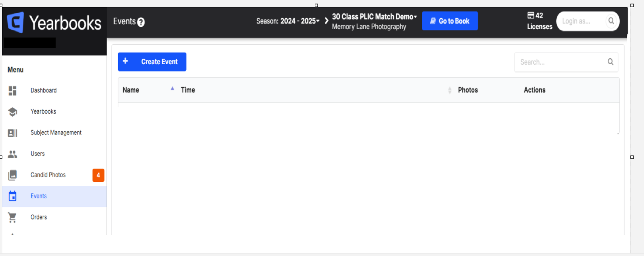Image resolution: width=644 pixels, height=256 pixels.
Task: Sort table by Name column arrow
Action: coord(172,88)
